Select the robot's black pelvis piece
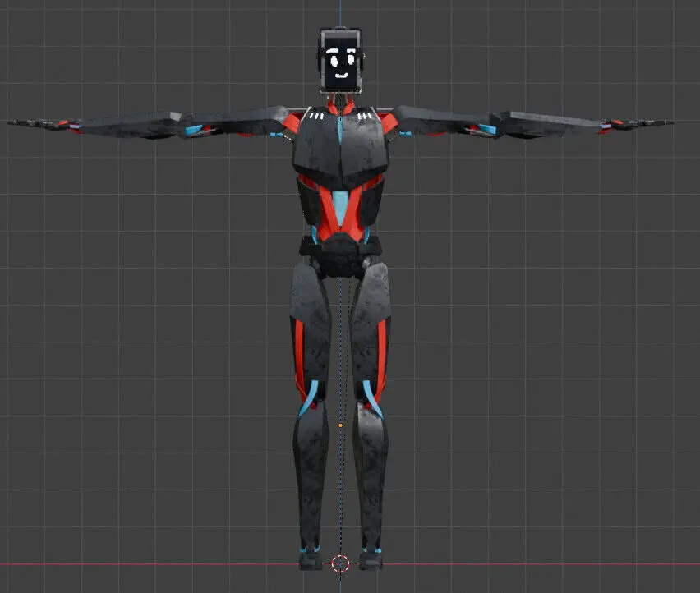 (x=341, y=255)
